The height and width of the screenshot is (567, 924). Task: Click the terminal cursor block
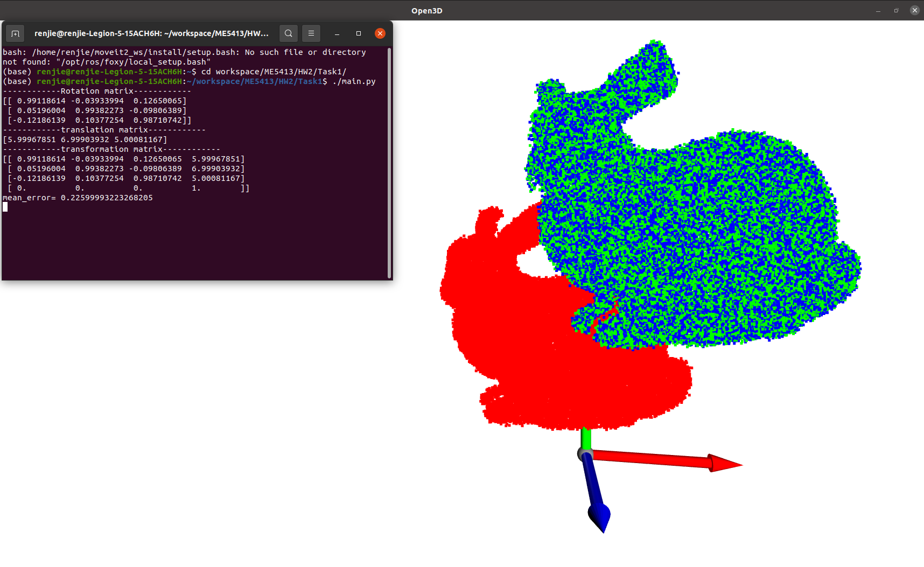5,207
